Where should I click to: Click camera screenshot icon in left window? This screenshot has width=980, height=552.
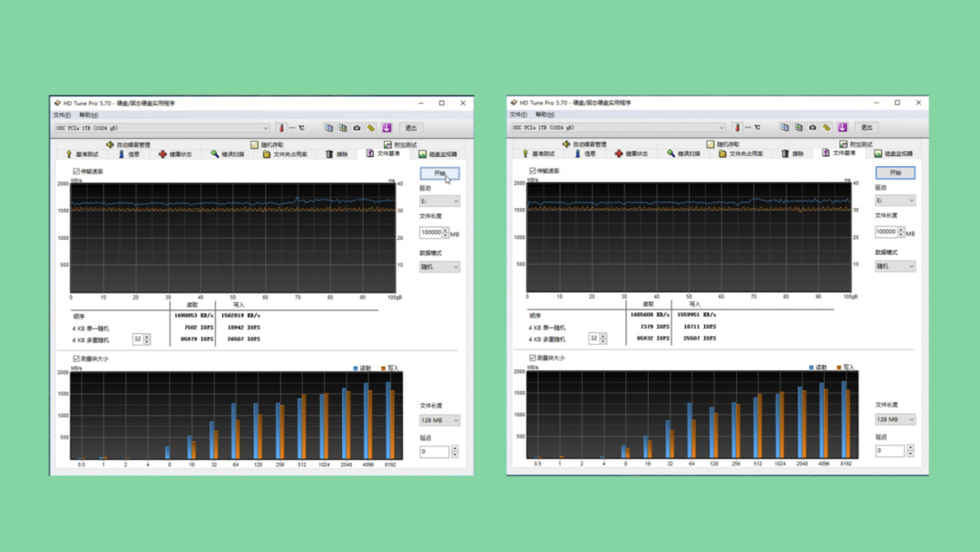pos(357,128)
